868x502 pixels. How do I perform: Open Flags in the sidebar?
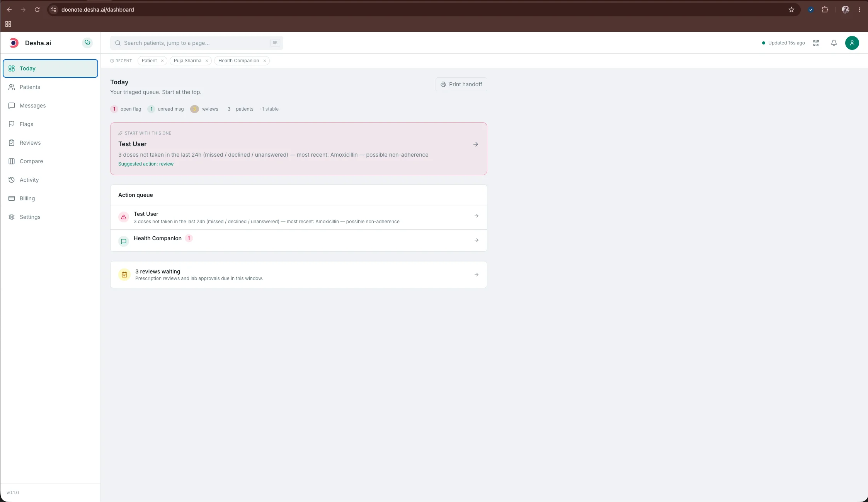pos(50,124)
